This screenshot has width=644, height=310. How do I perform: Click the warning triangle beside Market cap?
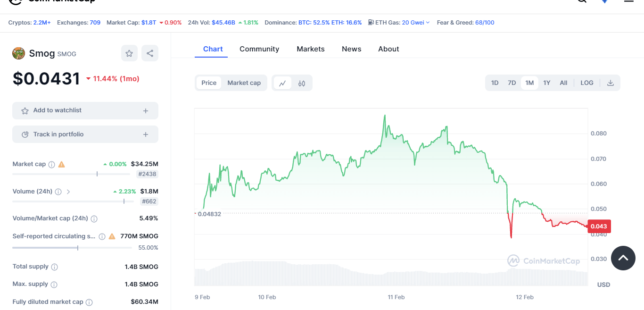(x=61, y=164)
